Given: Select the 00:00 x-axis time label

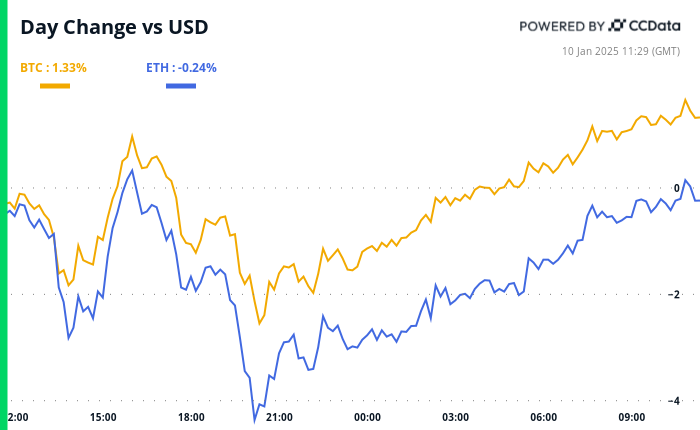Looking at the screenshot, I should [367, 417].
